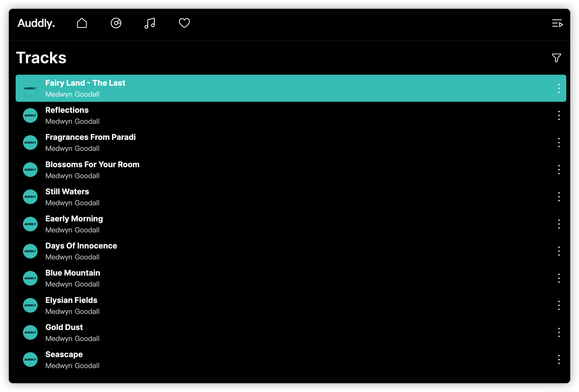Play the Fragrances From Paradi track title
This screenshot has width=579, height=392.
(x=90, y=137)
